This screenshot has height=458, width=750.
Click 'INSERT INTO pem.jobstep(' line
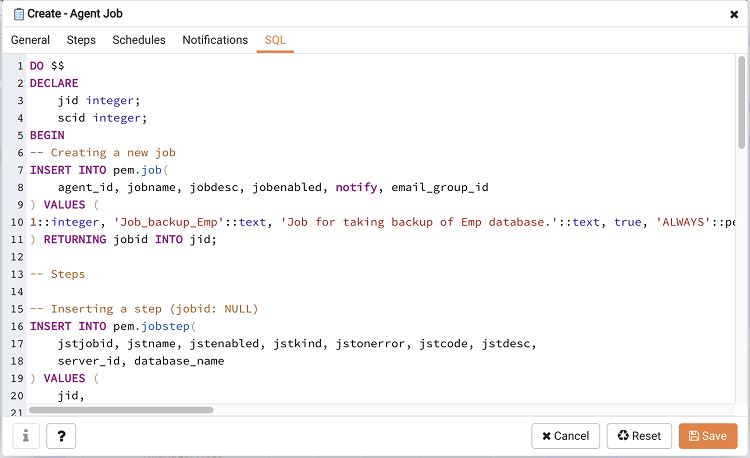113,326
